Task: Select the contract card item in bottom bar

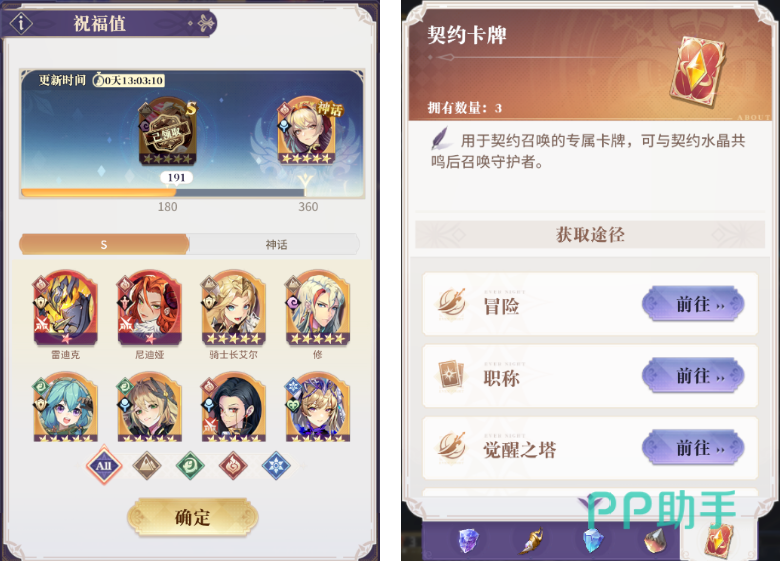Action: 719,541
